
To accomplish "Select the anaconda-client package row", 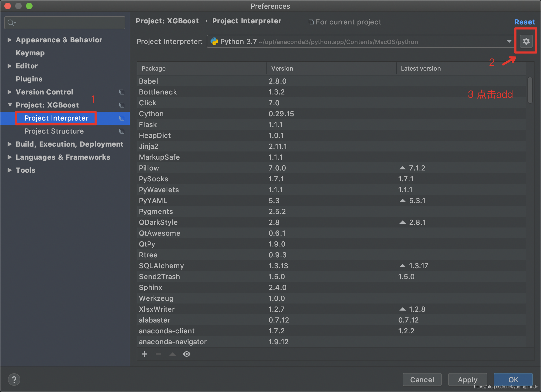I will (332, 331).
